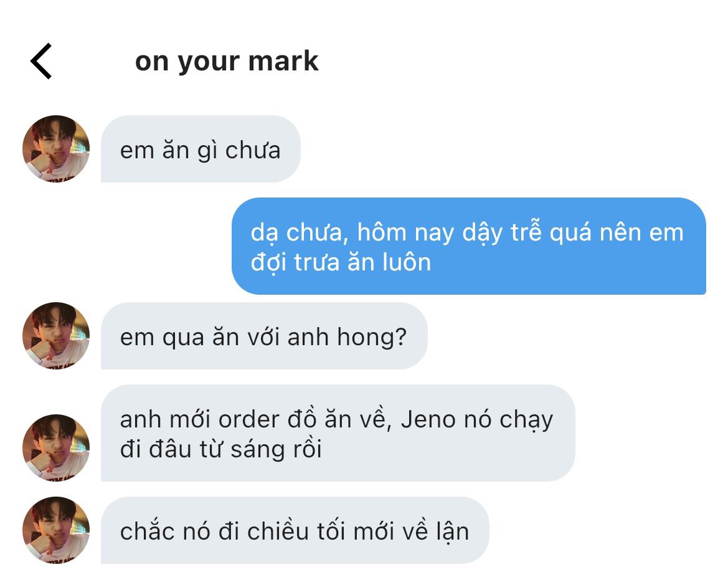Screen dimensions: 728x572
Task: Tap the avatar beside 'em qua ăn với anh hong?'
Action: click(56, 336)
